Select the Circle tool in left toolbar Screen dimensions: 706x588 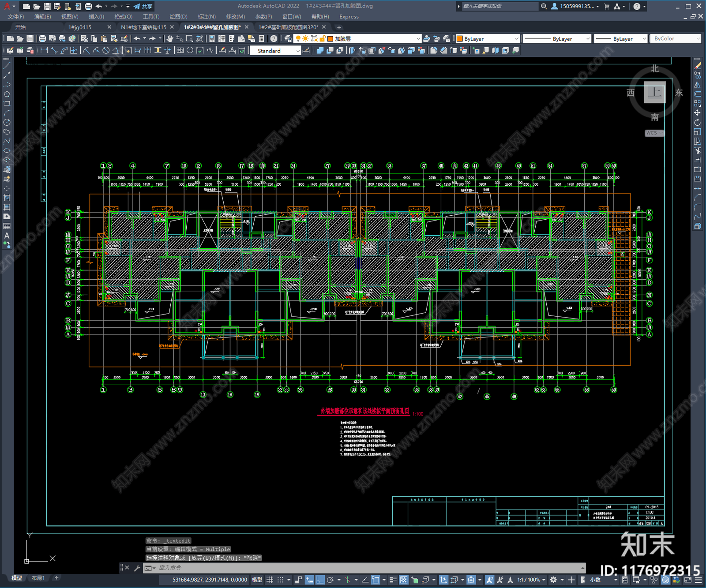point(7,122)
